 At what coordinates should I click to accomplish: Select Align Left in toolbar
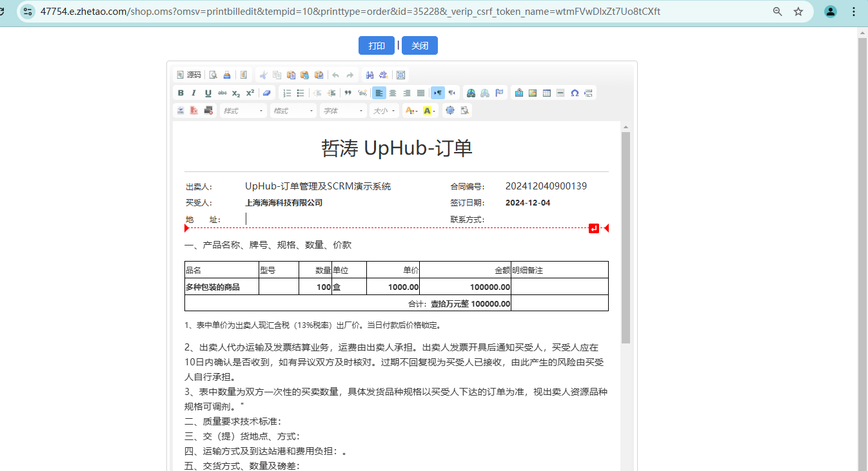click(x=379, y=93)
